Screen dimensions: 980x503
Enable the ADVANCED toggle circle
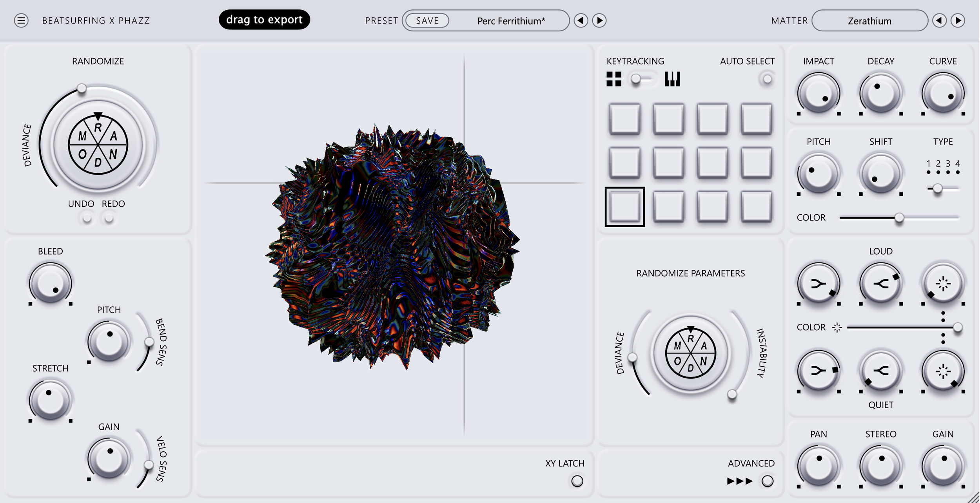point(767,481)
